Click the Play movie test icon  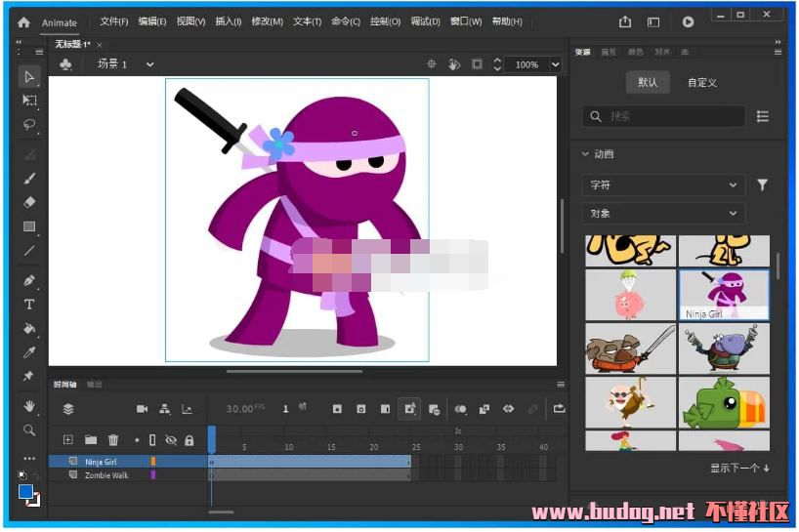[688, 21]
